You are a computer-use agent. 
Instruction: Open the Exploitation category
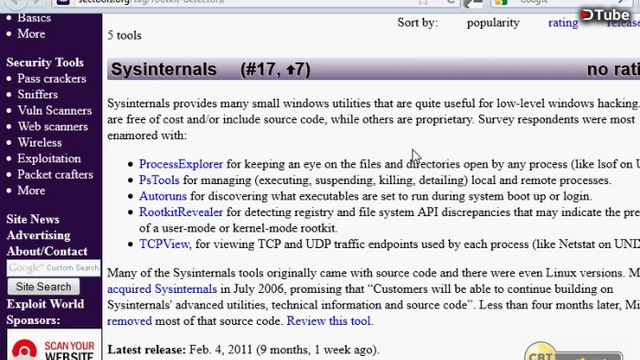49,158
